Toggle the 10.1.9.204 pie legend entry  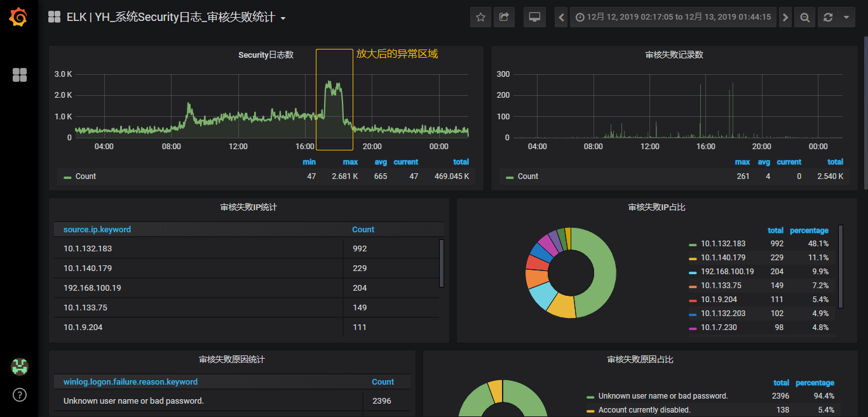[x=719, y=300]
